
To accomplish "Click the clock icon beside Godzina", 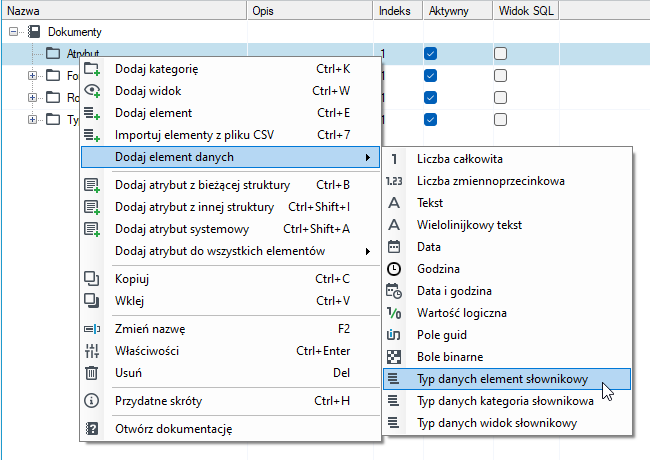I will pos(394,269).
